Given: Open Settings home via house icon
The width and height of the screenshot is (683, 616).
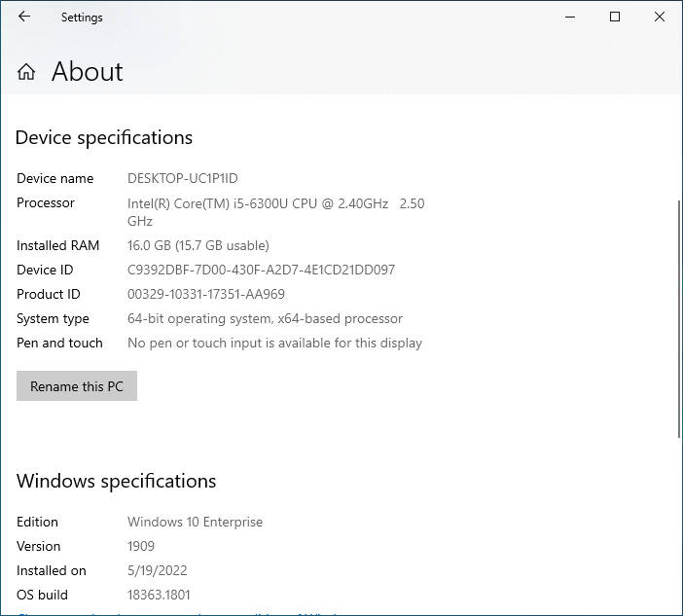Looking at the screenshot, I should tap(26, 72).
